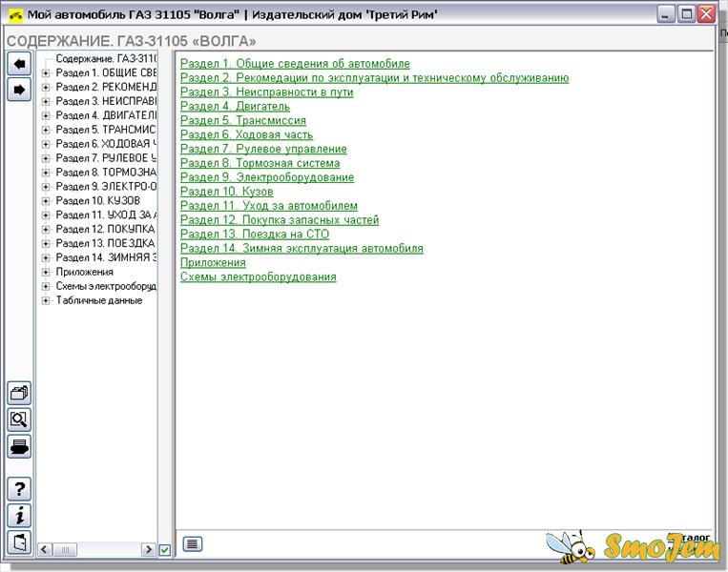The height and width of the screenshot is (572, 728).
Task: Open the search magnifier tool
Action: coord(19,419)
